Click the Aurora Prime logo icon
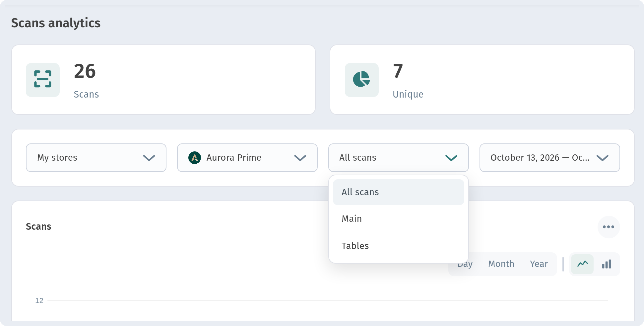Image resolution: width=644 pixels, height=326 pixels. pos(195,158)
